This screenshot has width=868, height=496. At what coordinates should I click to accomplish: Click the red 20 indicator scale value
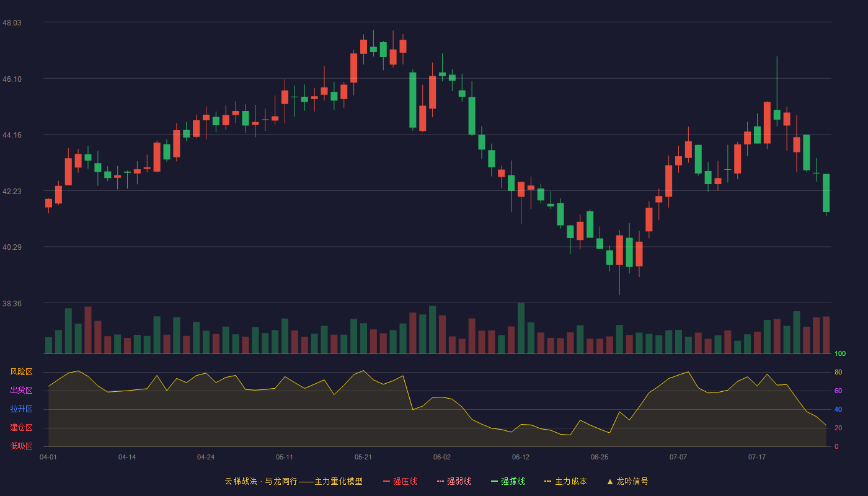click(838, 428)
